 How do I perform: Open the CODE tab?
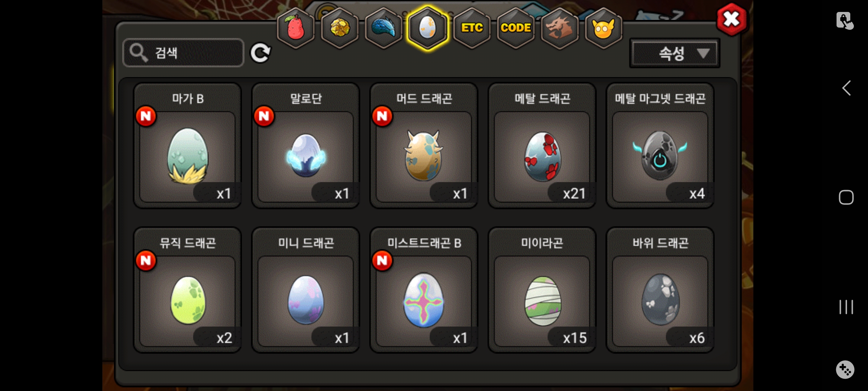[516, 28]
